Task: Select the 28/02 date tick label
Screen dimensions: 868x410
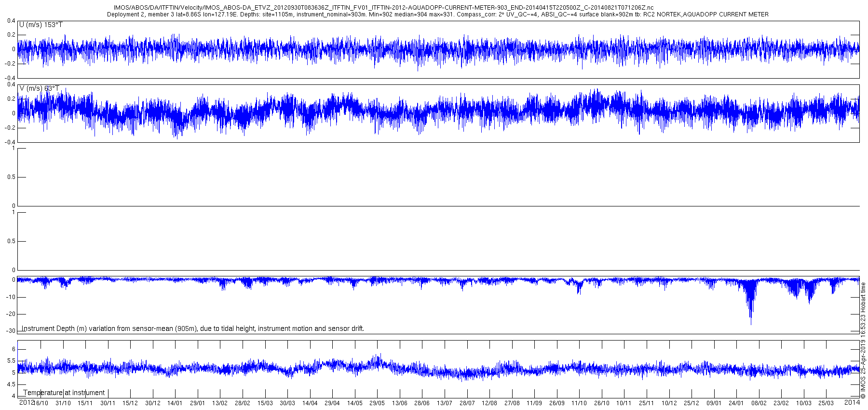Action: click(x=243, y=403)
